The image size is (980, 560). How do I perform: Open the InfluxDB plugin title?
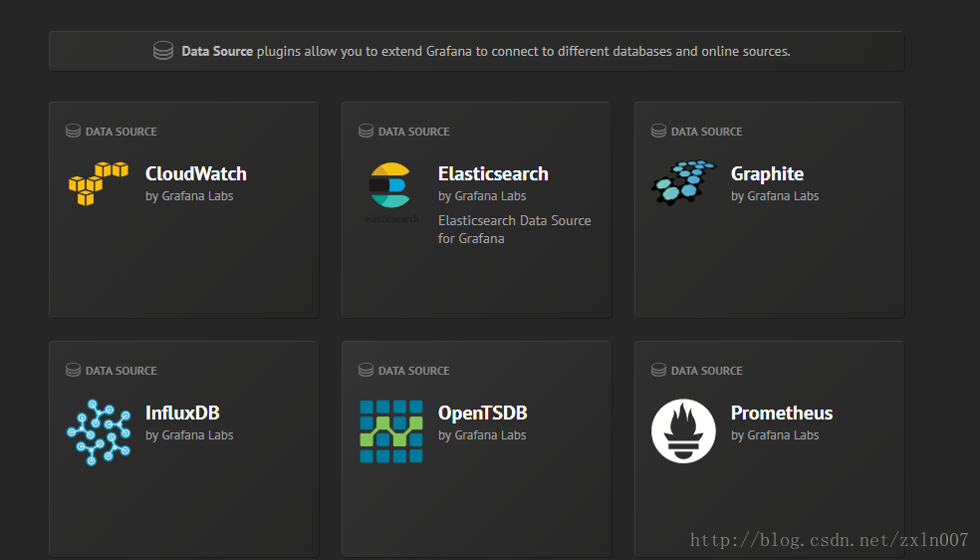[182, 414]
